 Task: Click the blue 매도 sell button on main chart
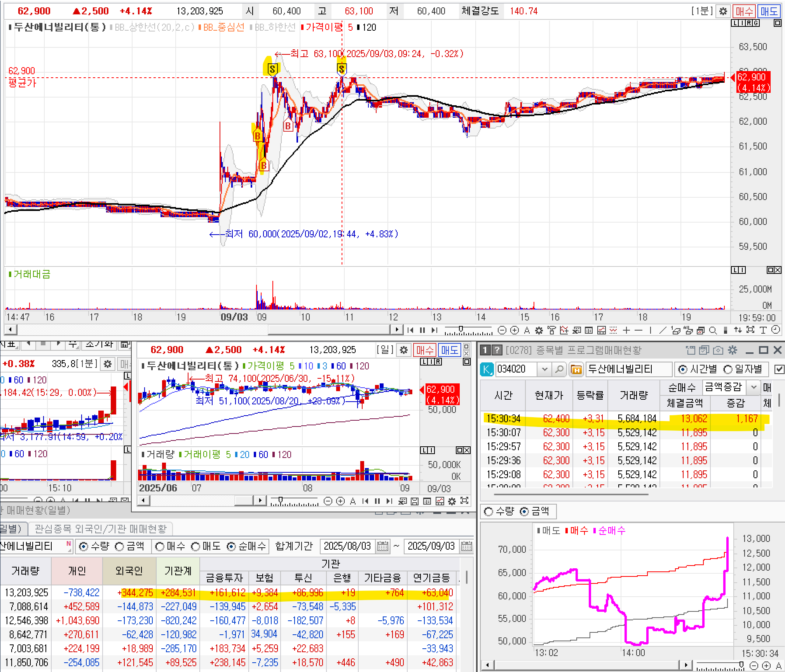(769, 11)
